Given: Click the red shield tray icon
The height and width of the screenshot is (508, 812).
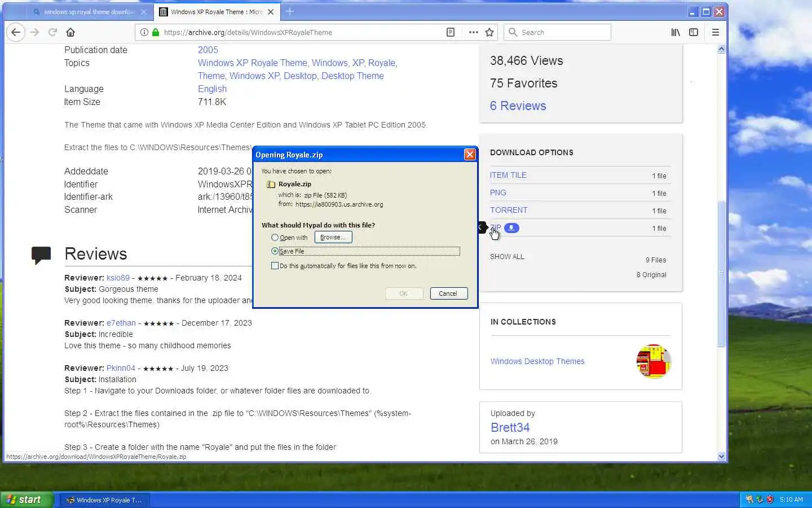Looking at the screenshot, I should pyautogui.click(x=770, y=500).
